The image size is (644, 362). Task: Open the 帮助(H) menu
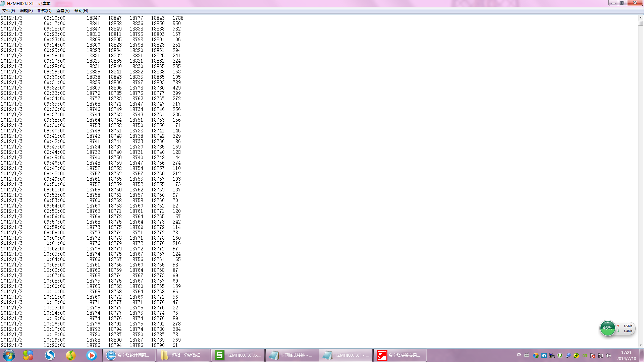(x=81, y=11)
